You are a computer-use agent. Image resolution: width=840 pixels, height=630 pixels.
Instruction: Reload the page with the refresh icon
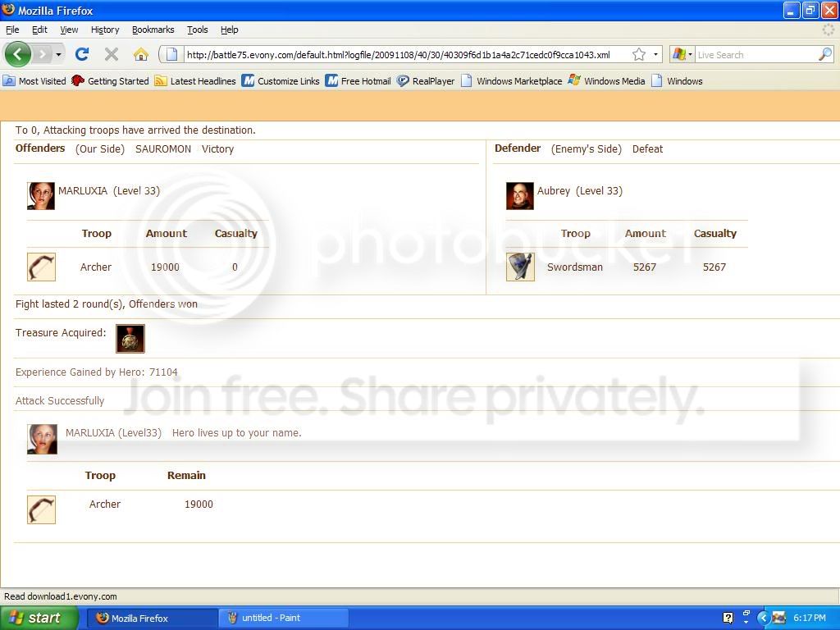pyautogui.click(x=82, y=55)
